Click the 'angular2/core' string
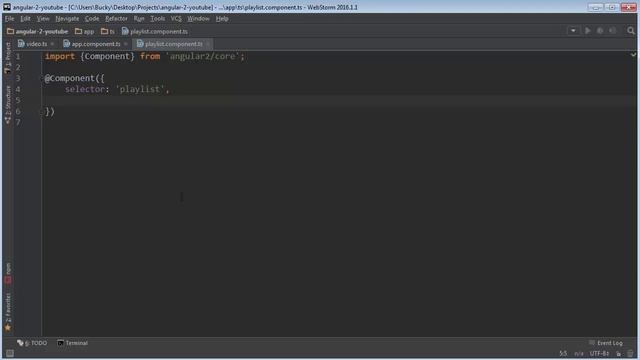 point(202,56)
